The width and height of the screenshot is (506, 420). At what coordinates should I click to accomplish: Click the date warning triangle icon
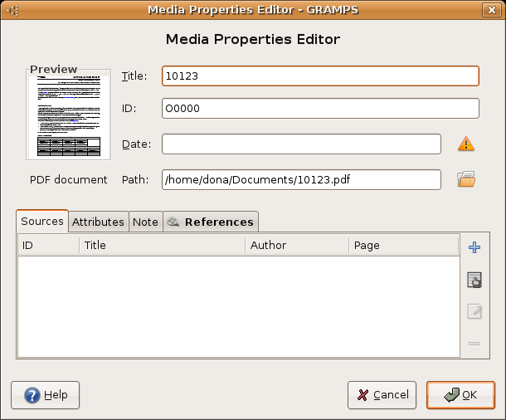466,144
